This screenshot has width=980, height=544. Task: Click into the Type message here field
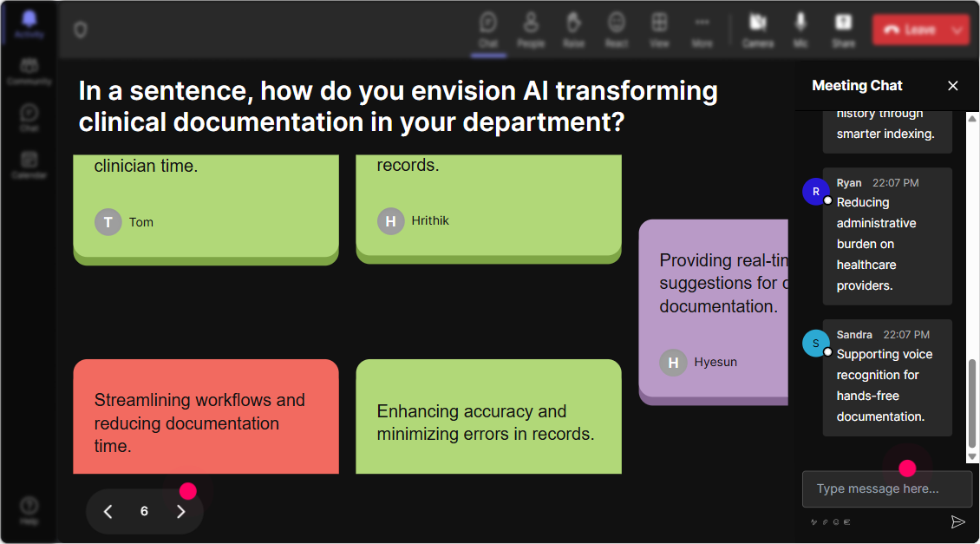[887, 488]
